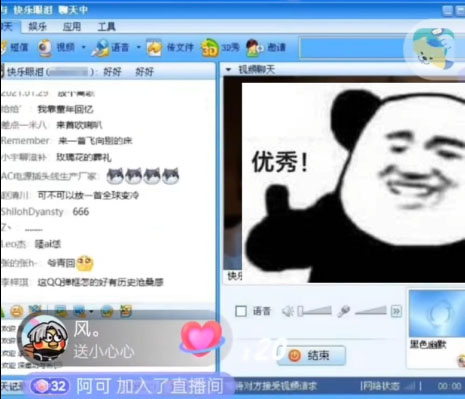Click the 送小心心 gift text

(104, 352)
